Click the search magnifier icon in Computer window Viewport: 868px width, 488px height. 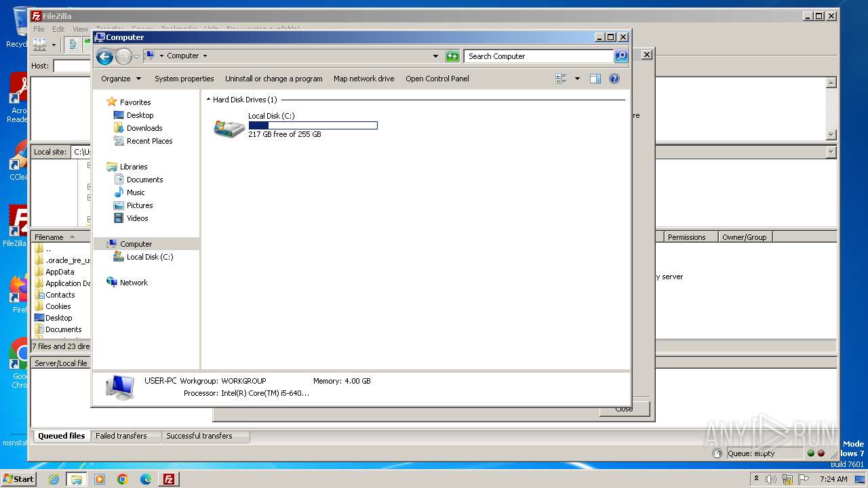pos(621,56)
